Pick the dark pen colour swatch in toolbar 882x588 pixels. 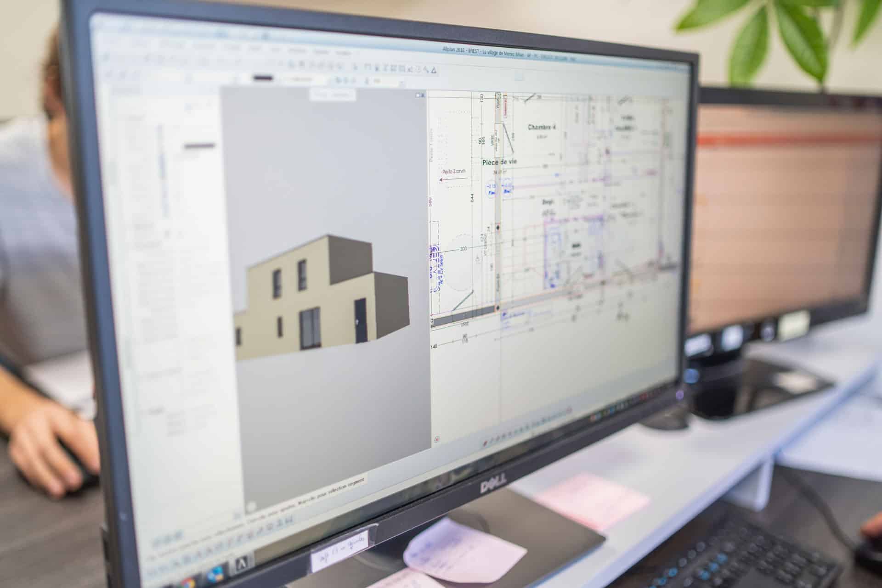pyautogui.click(x=263, y=78)
